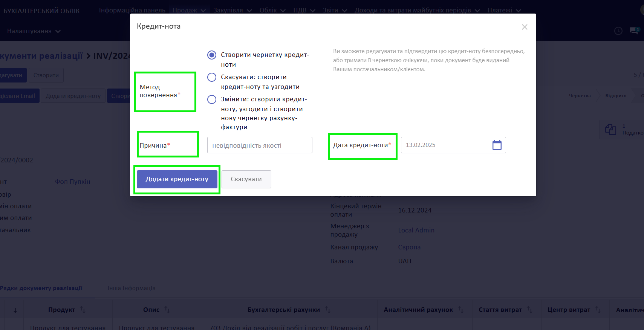Click 'Документи реалізації' breadcrumb link

pos(41,56)
